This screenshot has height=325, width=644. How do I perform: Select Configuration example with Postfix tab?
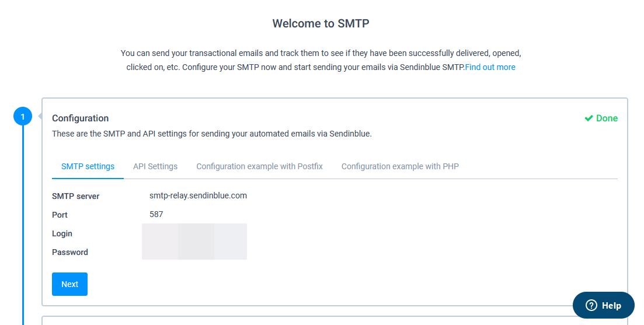point(260,167)
